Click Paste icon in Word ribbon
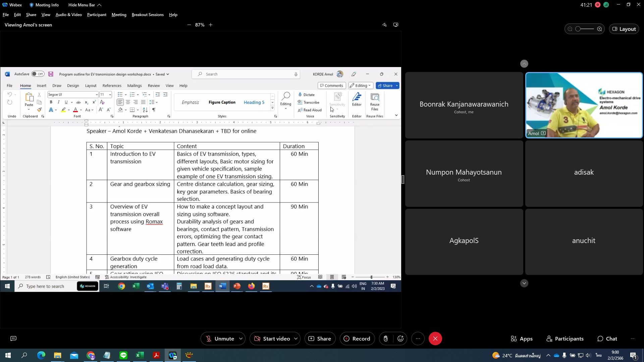The height and width of the screenshot is (362, 644). (x=29, y=98)
